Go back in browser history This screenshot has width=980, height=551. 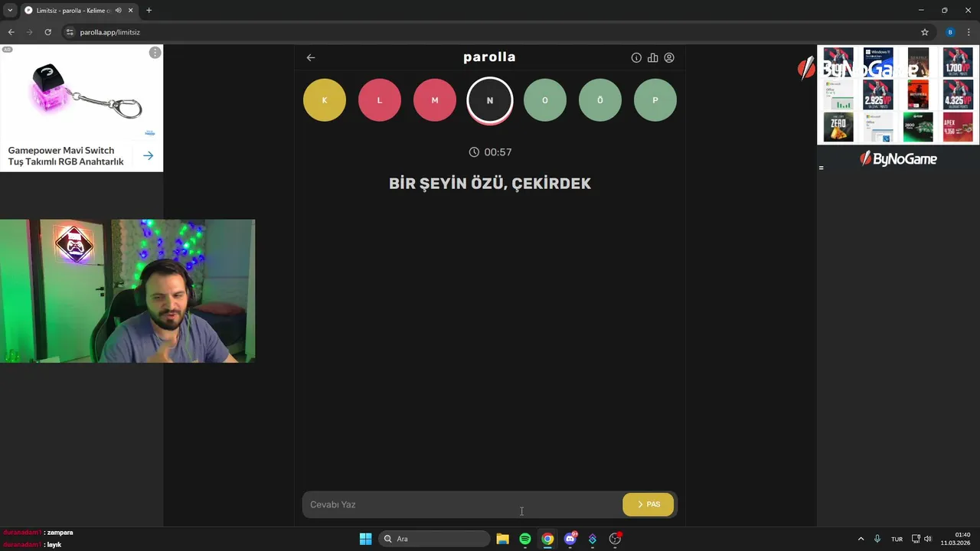[11, 32]
